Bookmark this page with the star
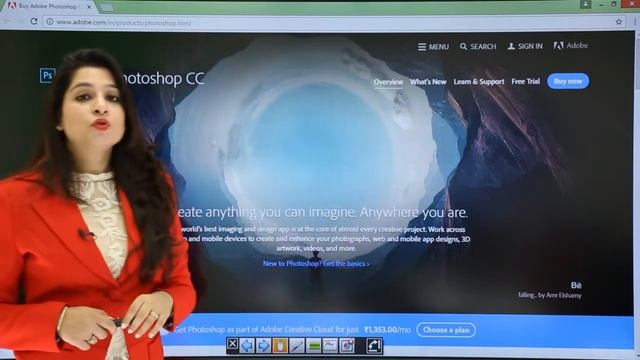 [x=619, y=22]
